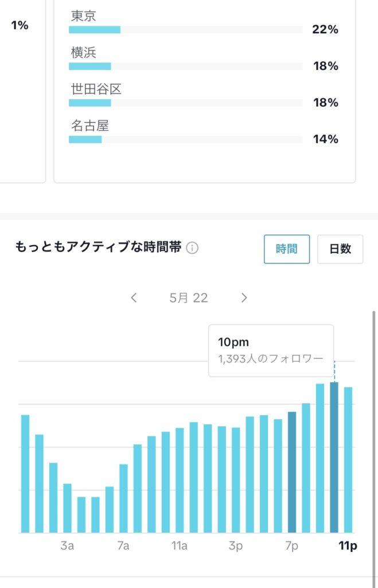Go to the previous date with left chevron

pyautogui.click(x=134, y=297)
